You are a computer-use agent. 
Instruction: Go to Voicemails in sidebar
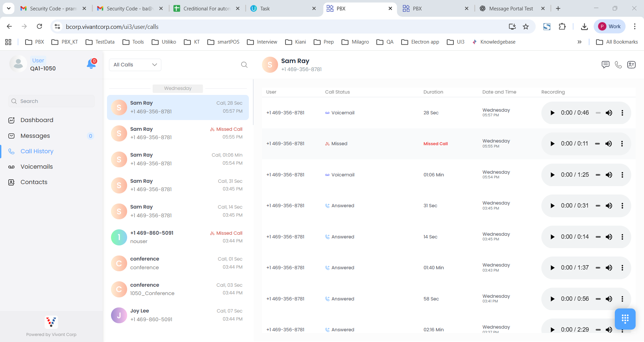[37, 167]
